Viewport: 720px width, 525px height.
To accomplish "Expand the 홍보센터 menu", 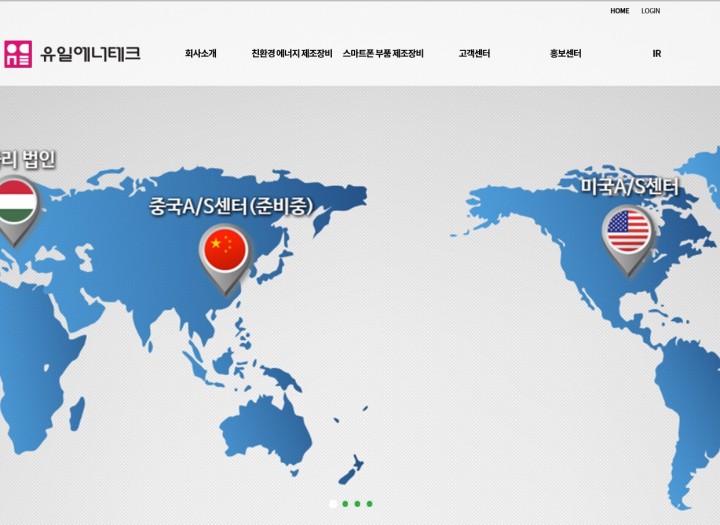I will click(x=565, y=54).
